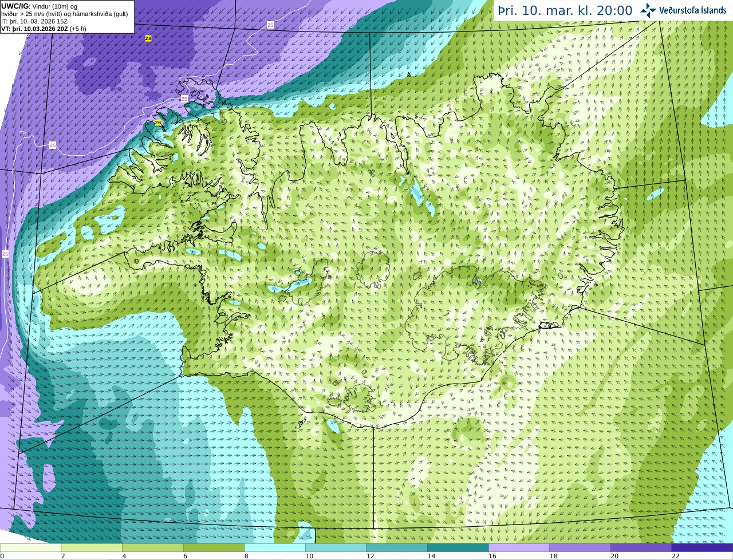Click the Veðurstofa Íslands logo icon

click(x=648, y=10)
